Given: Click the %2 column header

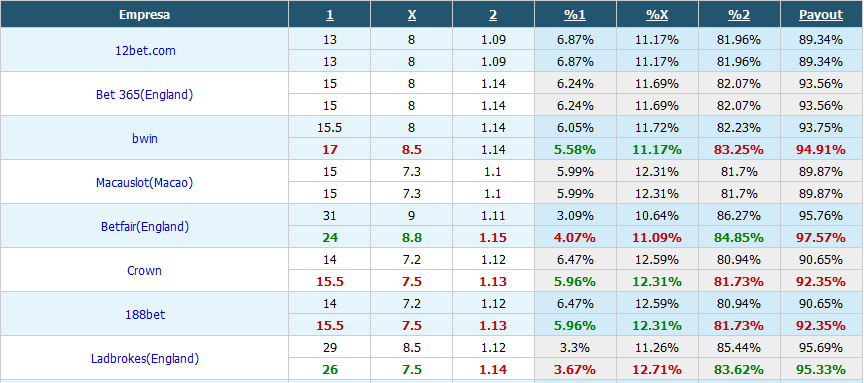Looking at the screenshot, I should [x=739, y=15].
